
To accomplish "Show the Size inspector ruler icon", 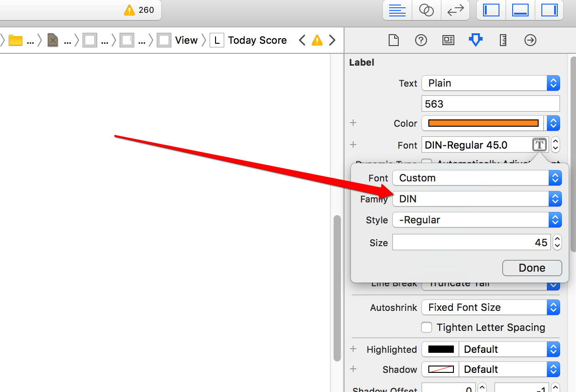I will coord(503,41).
